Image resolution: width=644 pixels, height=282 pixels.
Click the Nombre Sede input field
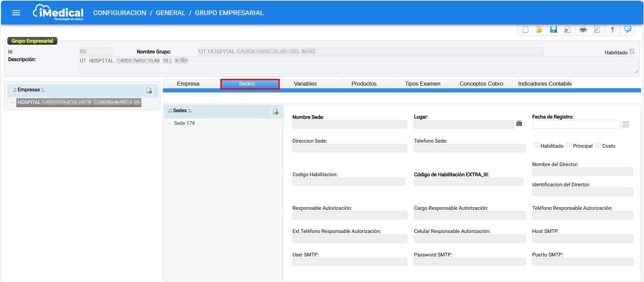pos(350,125)
